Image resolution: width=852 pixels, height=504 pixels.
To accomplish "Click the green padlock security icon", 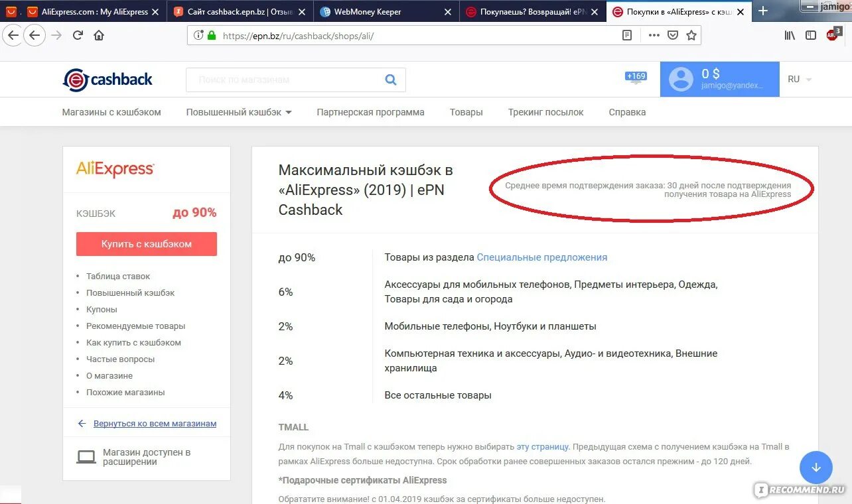I will pos(212,36).
